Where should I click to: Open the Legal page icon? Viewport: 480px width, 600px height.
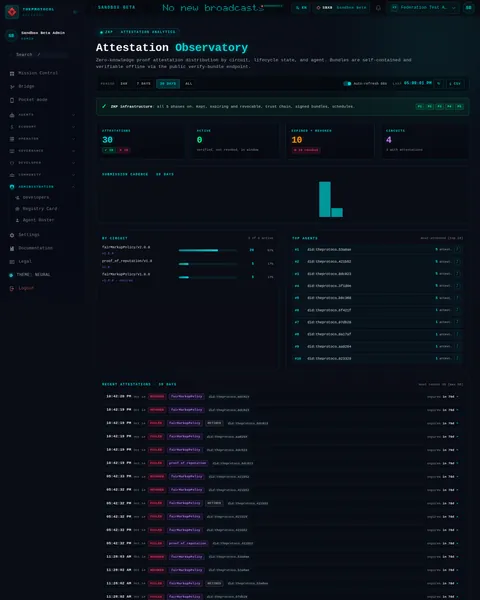12,262
